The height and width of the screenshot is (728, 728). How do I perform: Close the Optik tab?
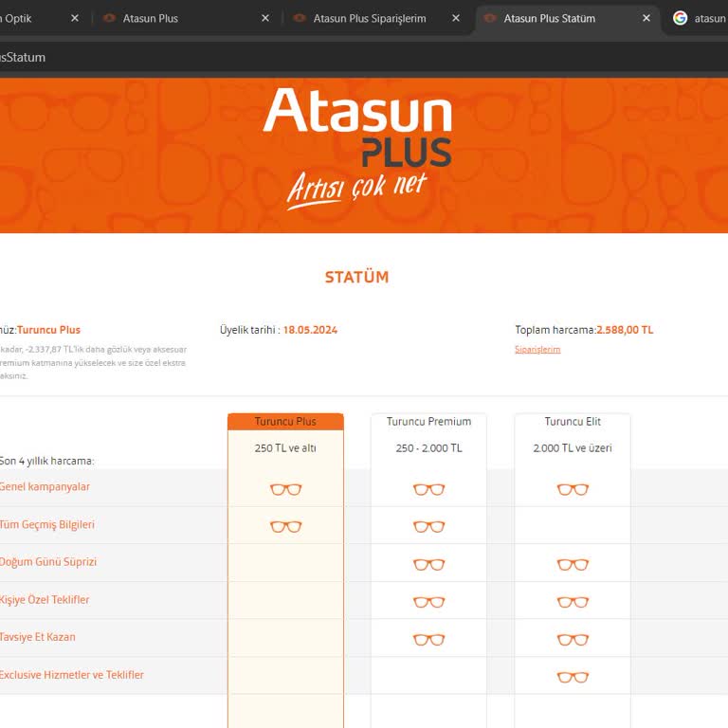coord(75,18)
